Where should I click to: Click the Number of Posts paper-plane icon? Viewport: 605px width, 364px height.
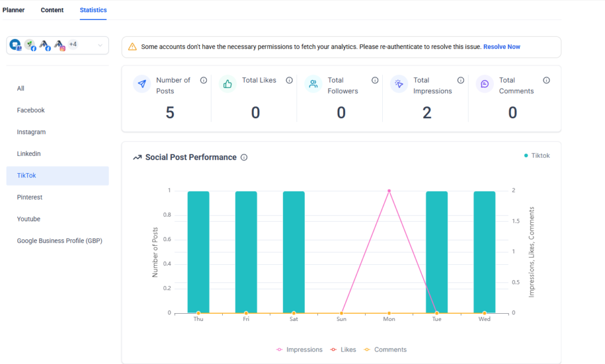pos(142,84)
